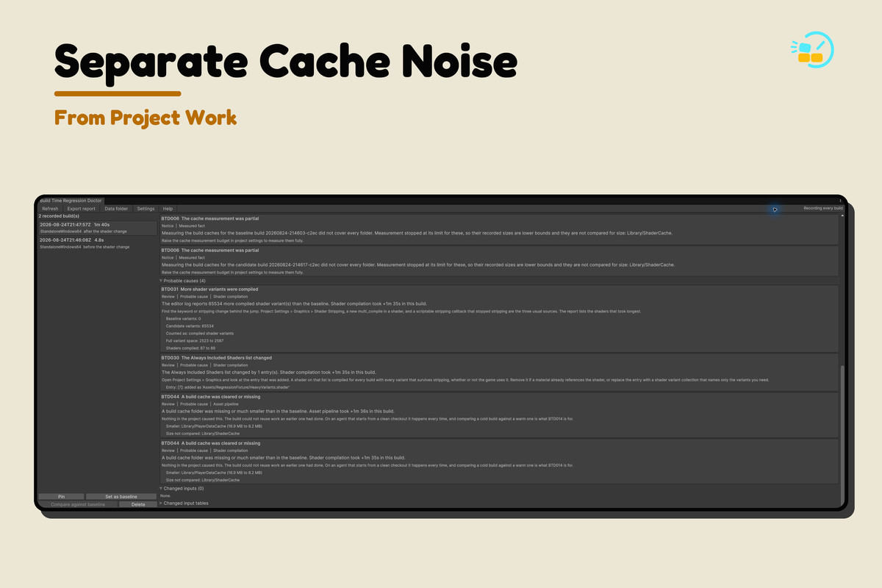Select the 1m 40s build after the shader change
The image size is (882, 588).
click(97, 228)
